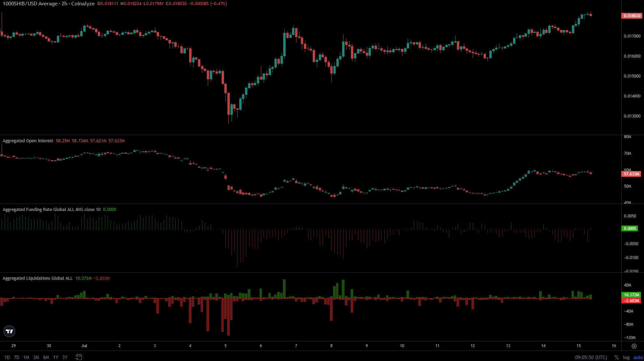The width and height of the screenshot is (644, 361).
Task: Click the Aggregated Open Interest legend
Action: [x=28, y=141]
